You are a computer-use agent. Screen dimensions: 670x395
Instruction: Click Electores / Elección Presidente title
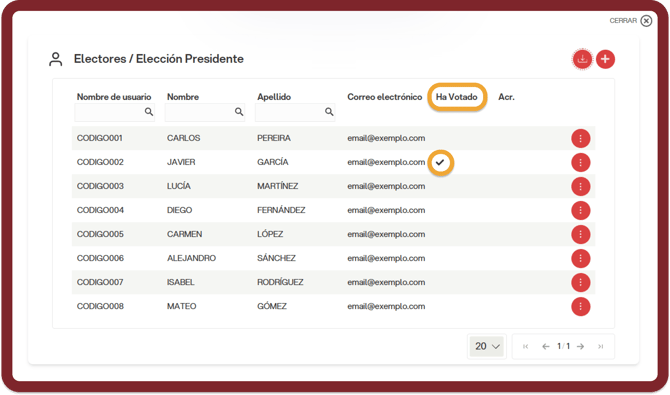pos(159,59)
